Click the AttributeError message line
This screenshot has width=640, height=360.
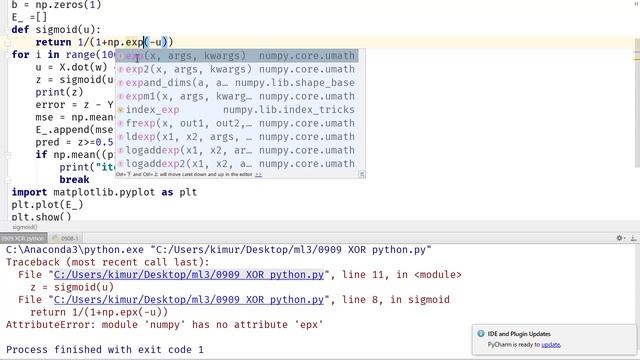click(x=164, y=325)
